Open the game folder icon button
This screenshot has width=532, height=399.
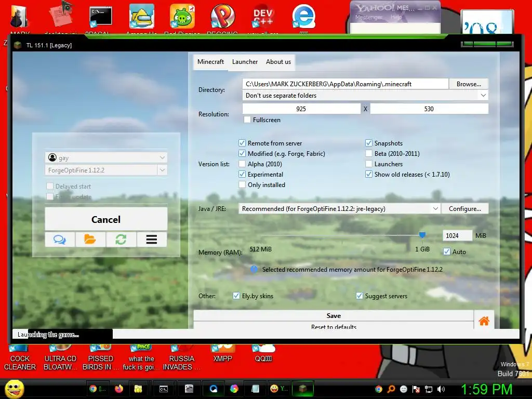click(x=90, y=240)
